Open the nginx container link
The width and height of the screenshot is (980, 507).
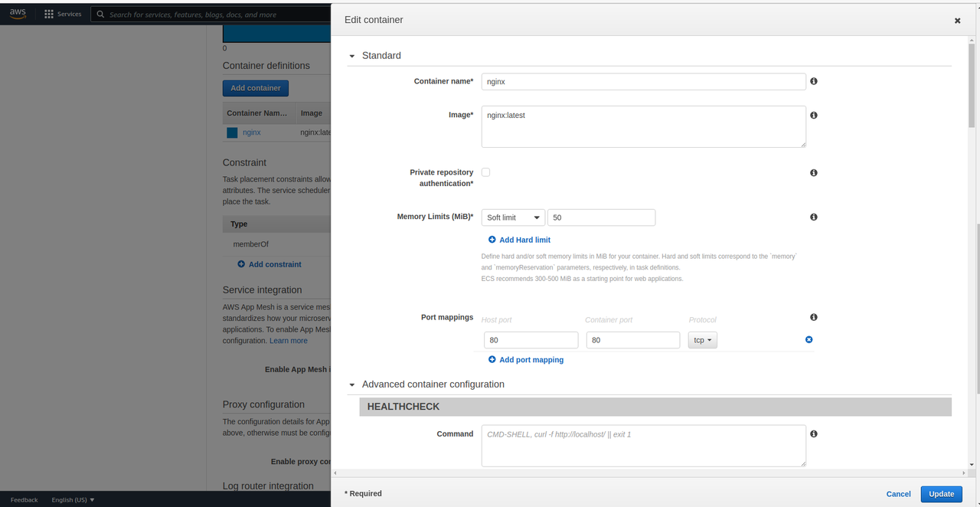click(252, 132)
